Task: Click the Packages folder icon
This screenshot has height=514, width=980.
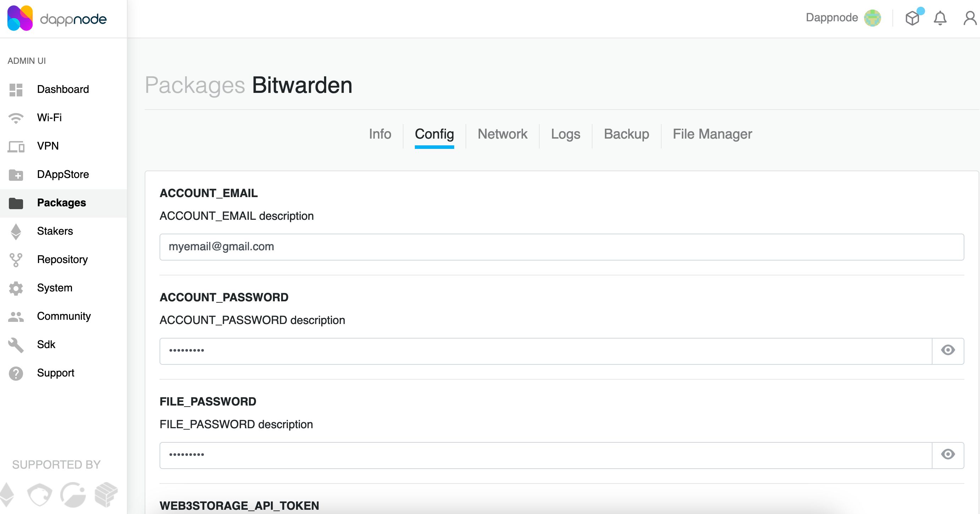Action: [x=16, y=203]
